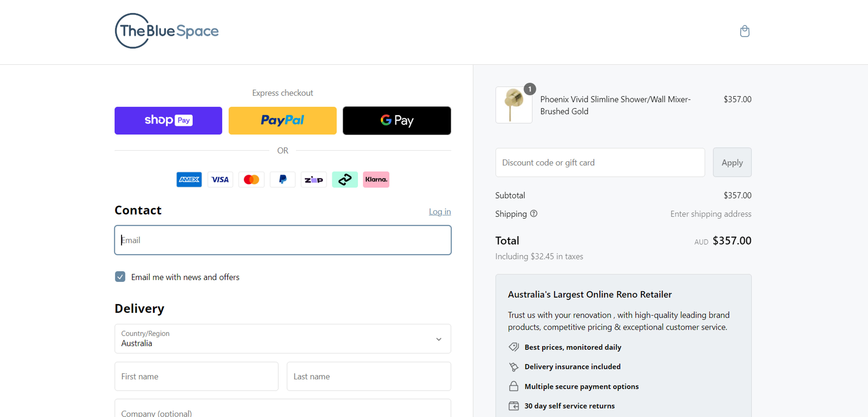
Task: Select Google Pay express checkout
Action: [397, 120]
